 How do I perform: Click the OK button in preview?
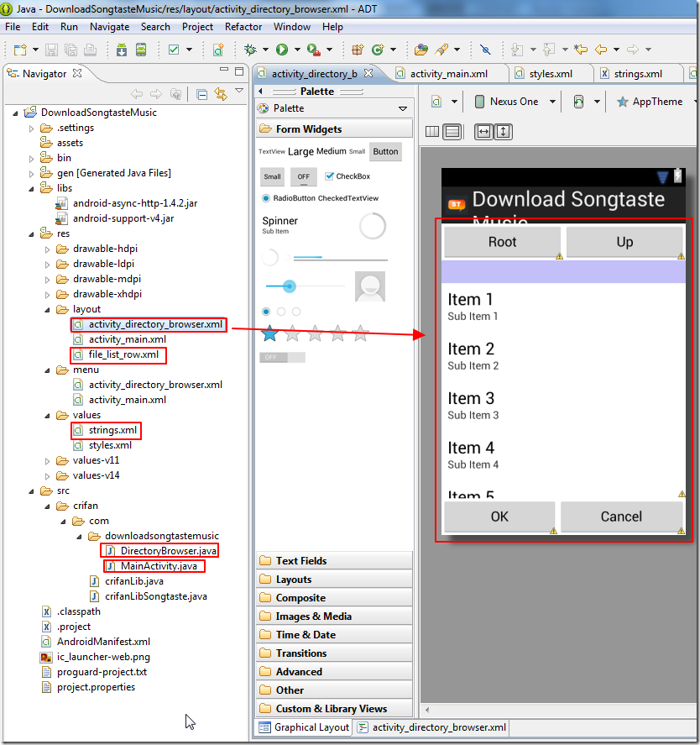click(499, 517)
